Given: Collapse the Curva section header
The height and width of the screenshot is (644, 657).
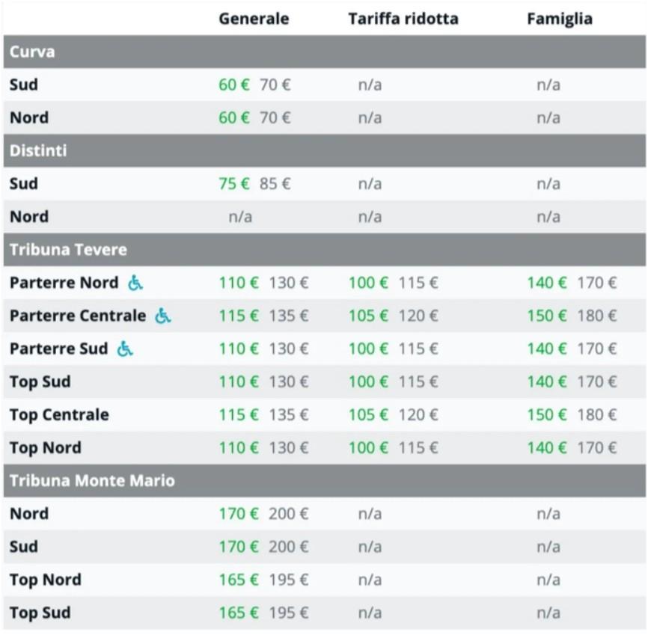Looking at the screenshot, I should (x=329, y=52).
